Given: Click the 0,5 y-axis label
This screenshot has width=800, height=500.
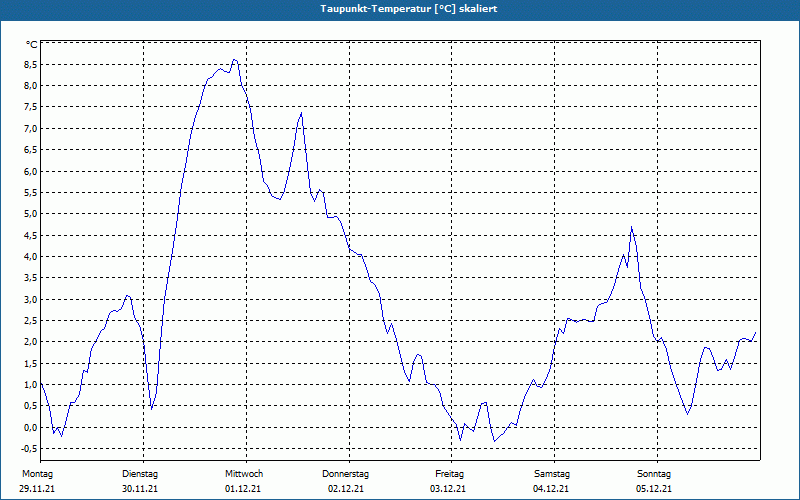Looking at the screenshot, I should point(30,406).
